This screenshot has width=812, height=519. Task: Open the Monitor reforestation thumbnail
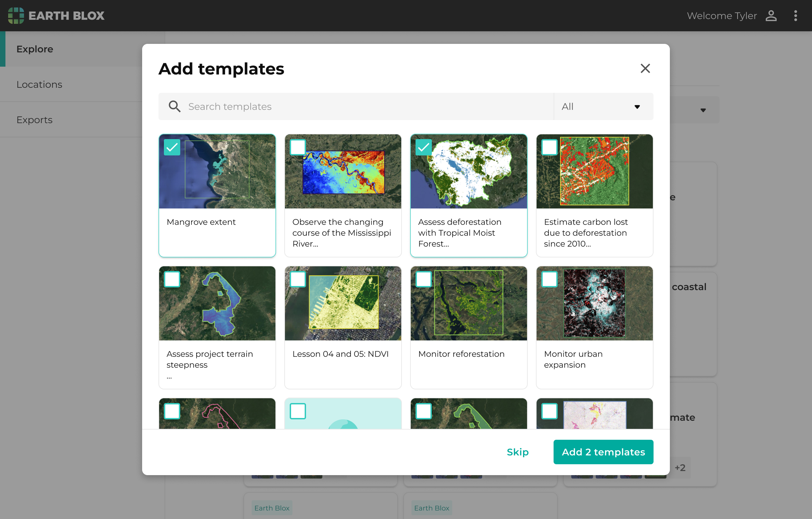pyautogui.click(x=469, y=303)
